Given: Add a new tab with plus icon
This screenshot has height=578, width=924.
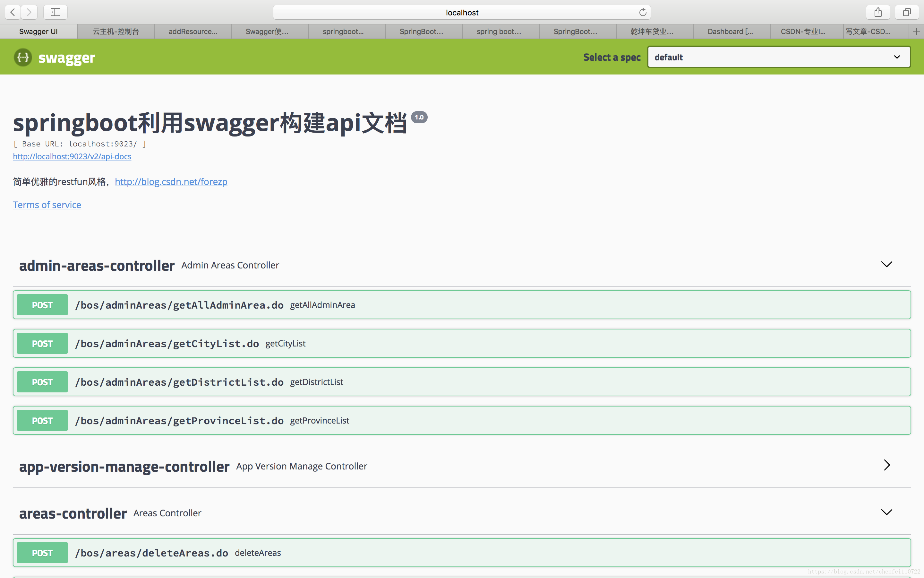Looking at the screenshot, I should (916, 32).
